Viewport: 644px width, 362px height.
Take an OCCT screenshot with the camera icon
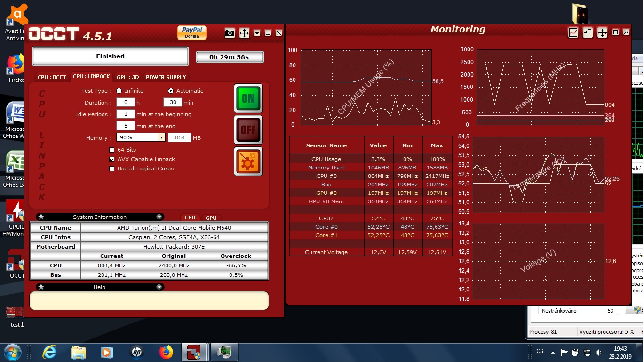point(230,33)
